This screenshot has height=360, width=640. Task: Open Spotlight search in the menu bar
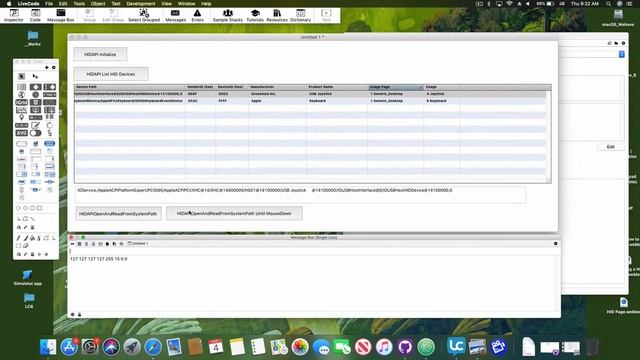point(609,4)
